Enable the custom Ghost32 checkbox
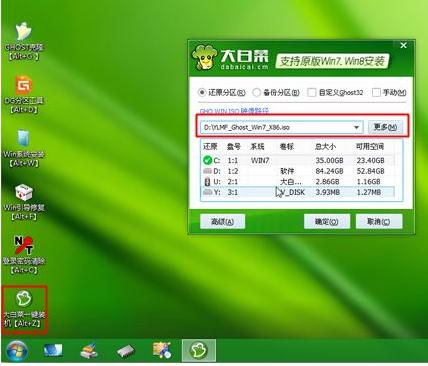 311,92
